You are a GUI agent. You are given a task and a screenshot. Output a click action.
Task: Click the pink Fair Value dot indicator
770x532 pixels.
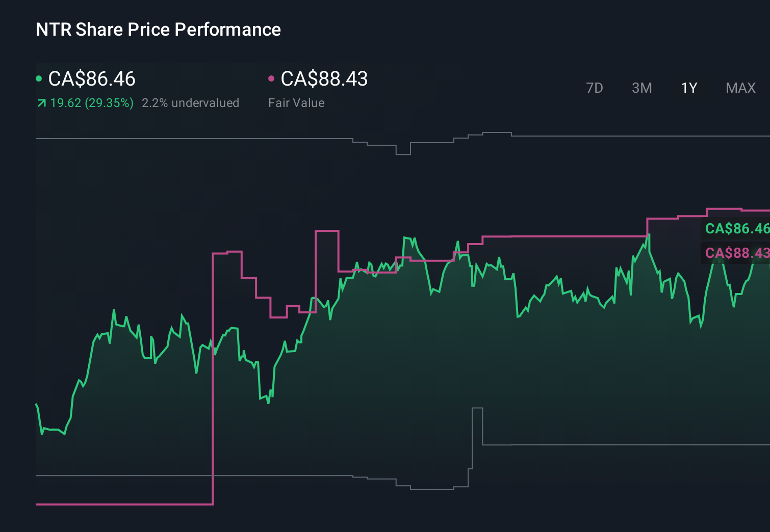[x=272, y=78]
